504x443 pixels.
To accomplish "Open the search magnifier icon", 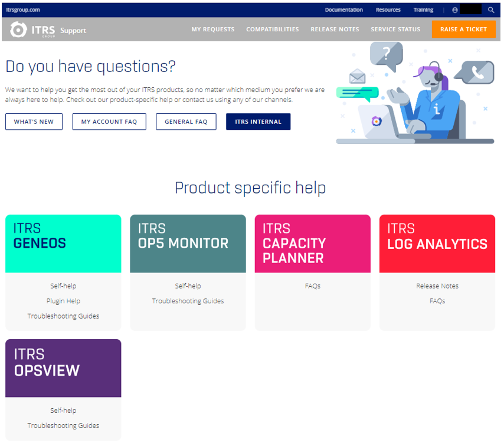I will point(491,10).
